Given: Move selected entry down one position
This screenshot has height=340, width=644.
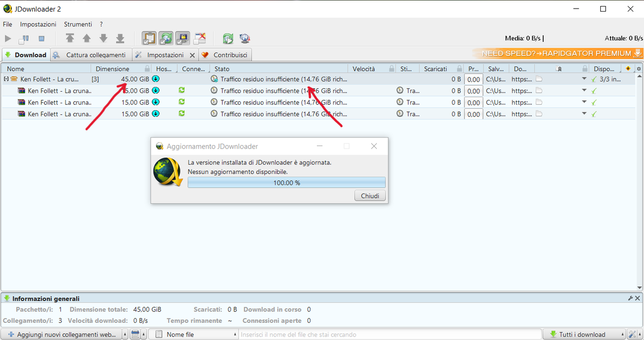Looking at the screenshot, I should click(103, 38).
